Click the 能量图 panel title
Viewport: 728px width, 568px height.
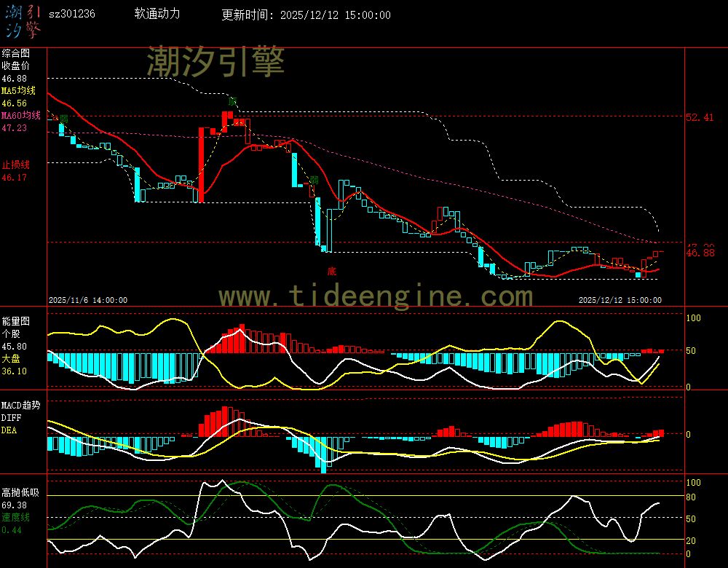coord(15,320)
